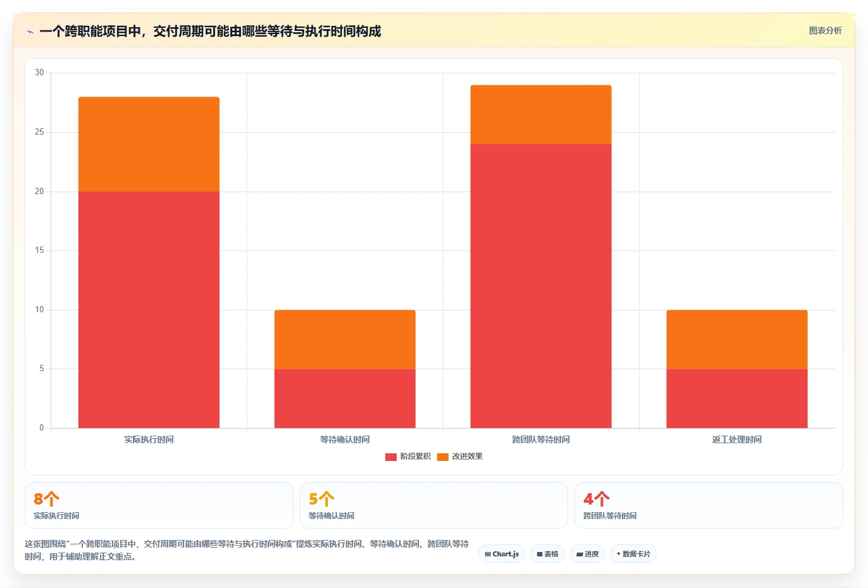Image resolution: width=868 pixels, height=588 pixels.
Task: Click the red 等待确认时间 bar segment
Action: (x=345, y=398)
